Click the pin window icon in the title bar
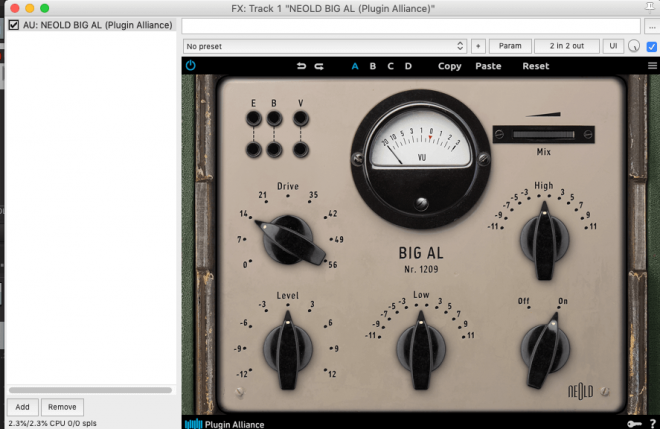Image resolution: width=660 pixels, height=429 pixels. pyautogui.click(x=650, y=7)
